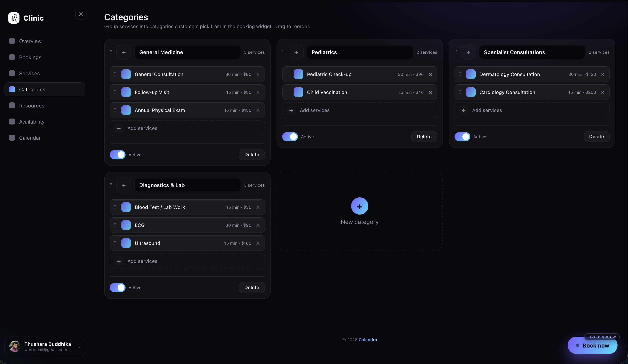Remove the Child Vaccination service
628x364 pixels.
tap(430, 92)
